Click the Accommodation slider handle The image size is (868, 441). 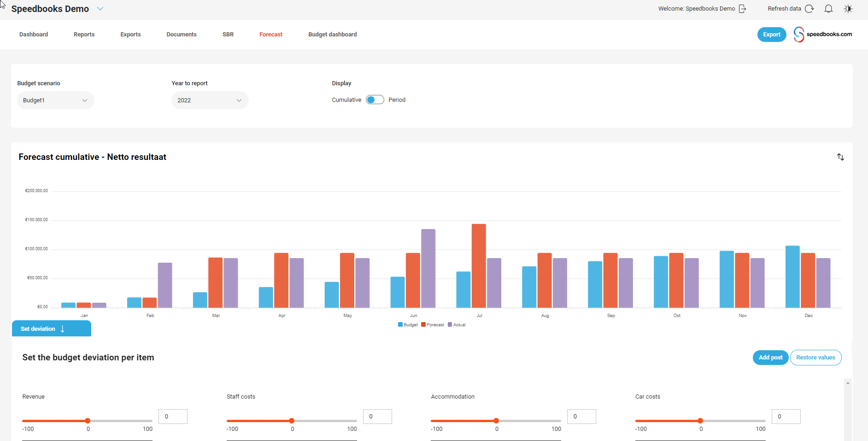(x=496, y=421)
